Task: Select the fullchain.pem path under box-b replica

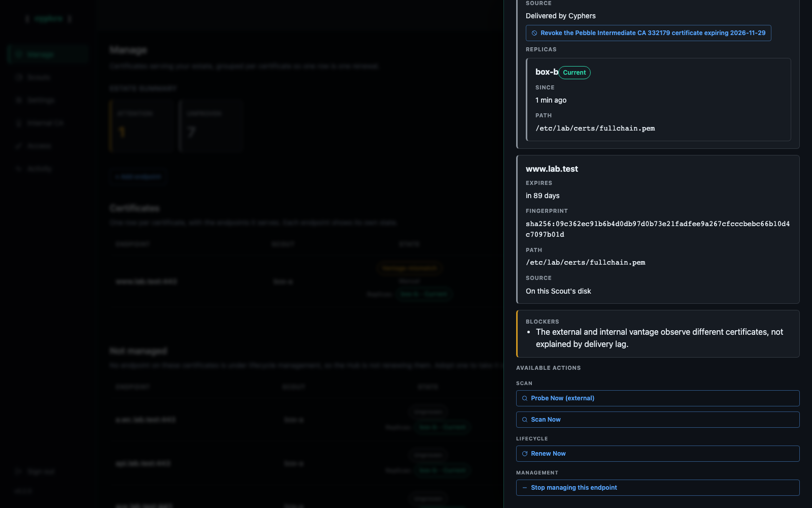Action: point(595,129)
